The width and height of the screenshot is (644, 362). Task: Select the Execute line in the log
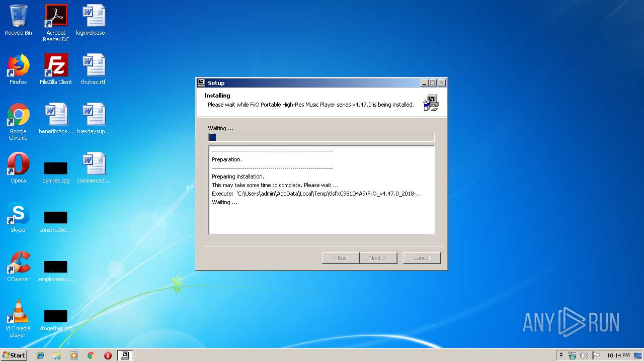[x=316, y=194]
